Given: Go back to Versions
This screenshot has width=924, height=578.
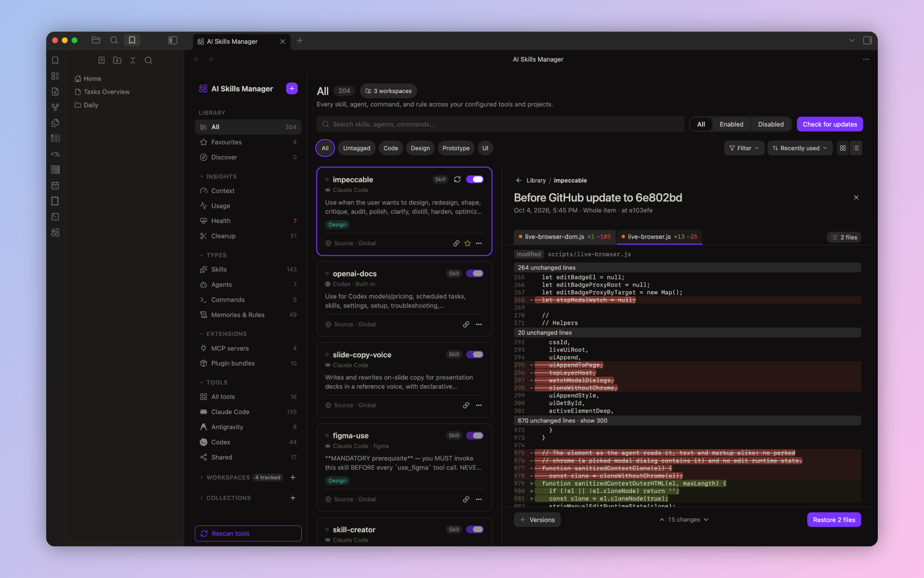Looking at the screenshot, I should point(537,520).
